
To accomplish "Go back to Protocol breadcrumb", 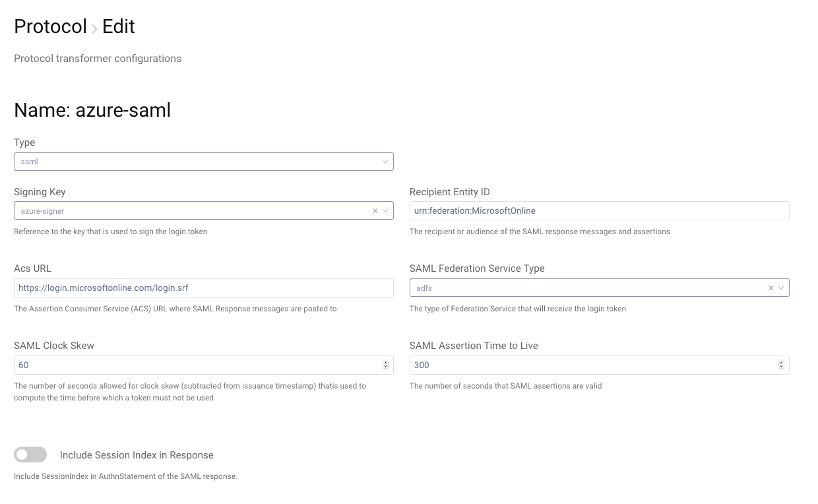I will [x=50, y=26].
